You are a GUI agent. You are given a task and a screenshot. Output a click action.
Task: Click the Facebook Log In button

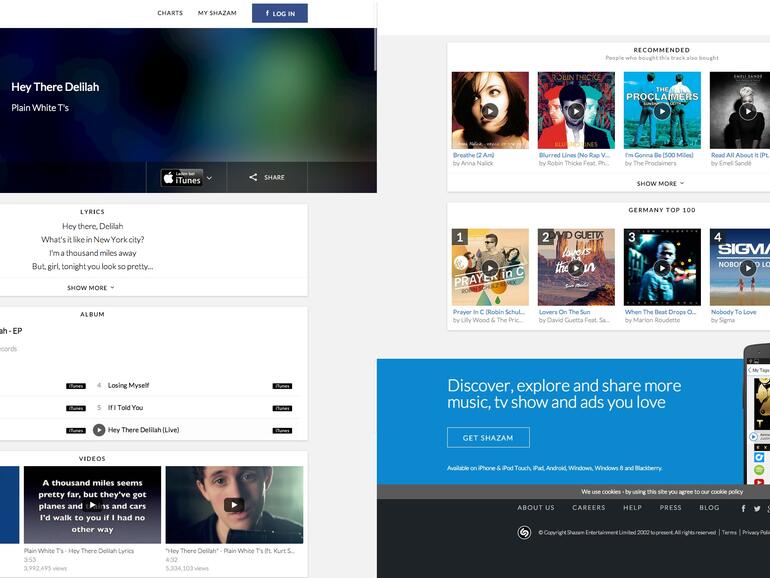pyautogui.click(x=280, y=13)
